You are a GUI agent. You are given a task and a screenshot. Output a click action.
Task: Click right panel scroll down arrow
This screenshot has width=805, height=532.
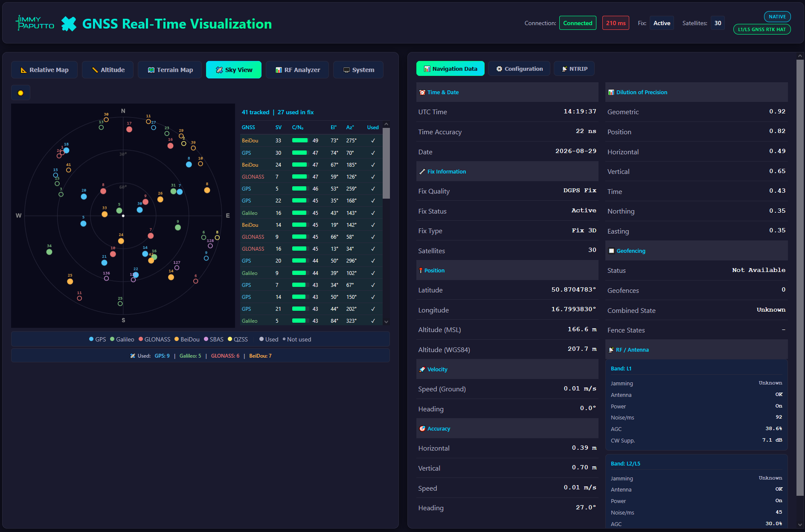tap(800, 525)
